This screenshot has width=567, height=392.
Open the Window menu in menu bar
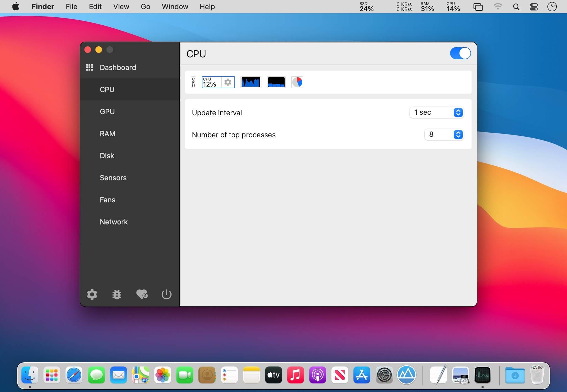tap(175, 7)
